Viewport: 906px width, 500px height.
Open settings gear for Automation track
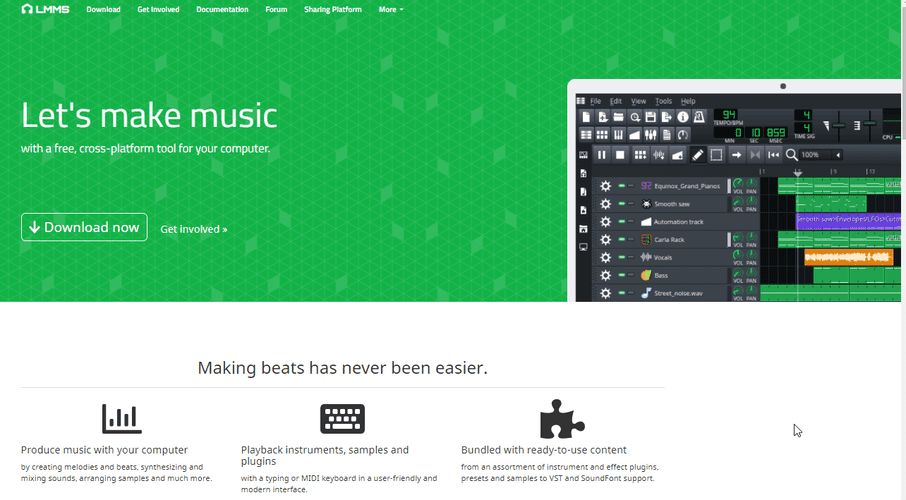click(x=605, y=221)
